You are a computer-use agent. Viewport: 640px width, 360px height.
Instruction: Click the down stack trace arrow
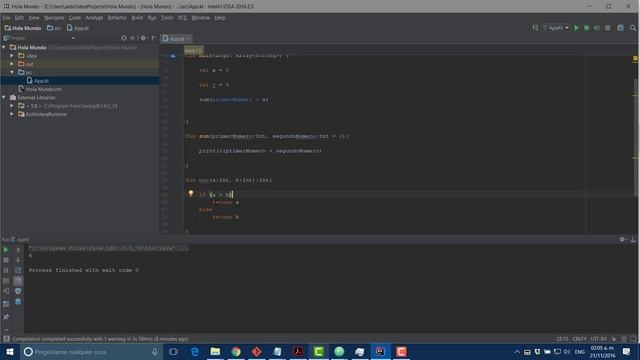[x=18, y=260]
